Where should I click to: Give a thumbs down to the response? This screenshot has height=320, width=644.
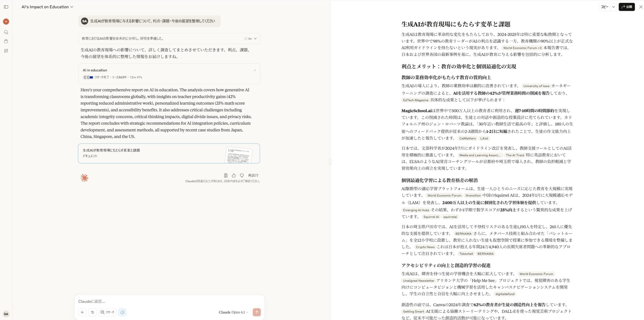click(242, 175)
